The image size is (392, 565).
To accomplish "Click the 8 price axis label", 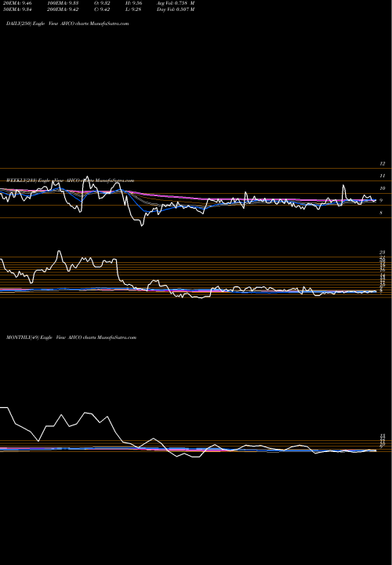I will coord(381,213).
